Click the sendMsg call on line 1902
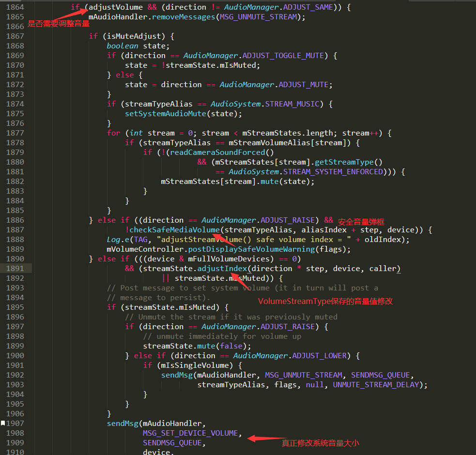 [177, 375]
